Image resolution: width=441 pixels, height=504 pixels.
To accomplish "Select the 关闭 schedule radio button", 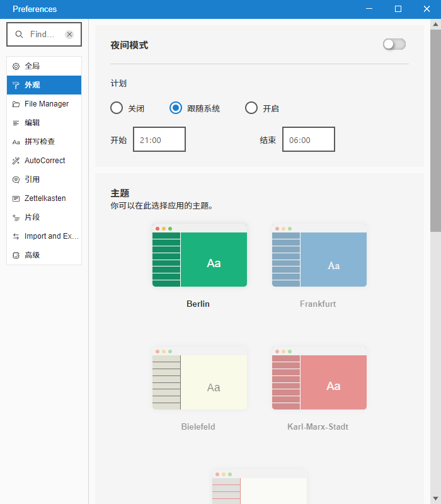I will [x=117, y=108].
